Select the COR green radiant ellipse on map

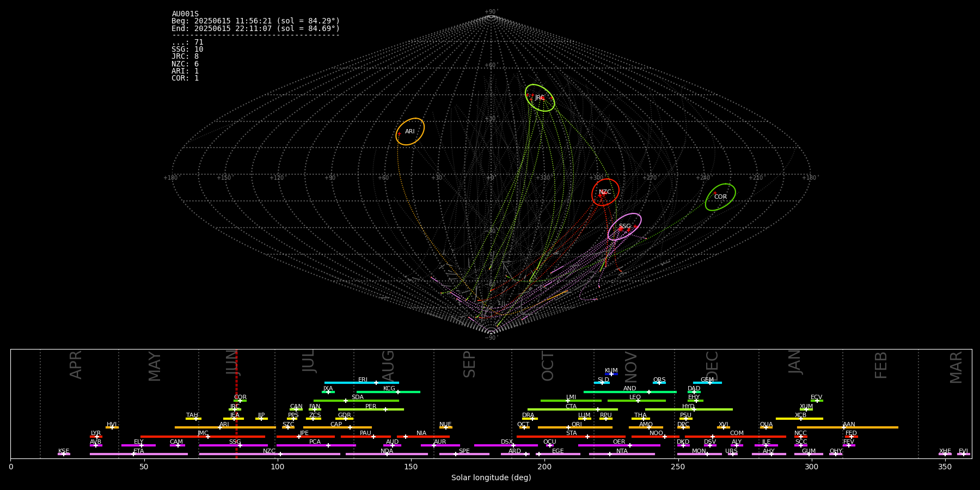coord(720,197)
